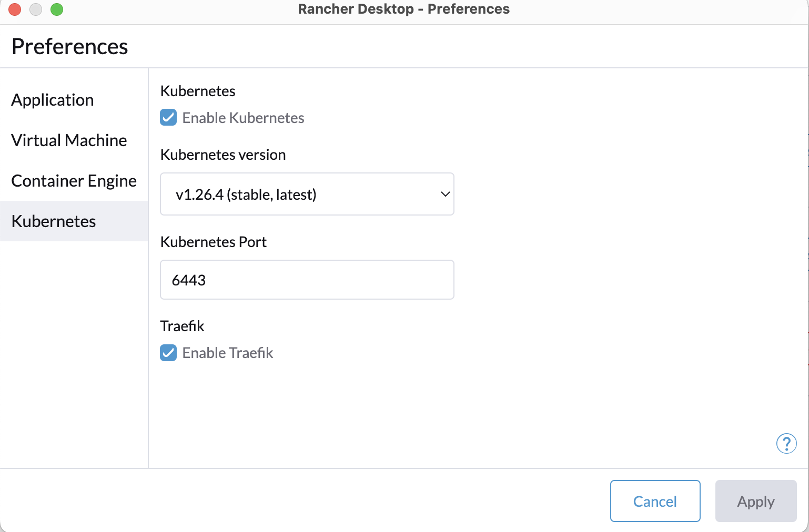Toggle the Enable Kubernetes checkbox
The width and height of the screenshot is (809, 532).
pos(168,117)
